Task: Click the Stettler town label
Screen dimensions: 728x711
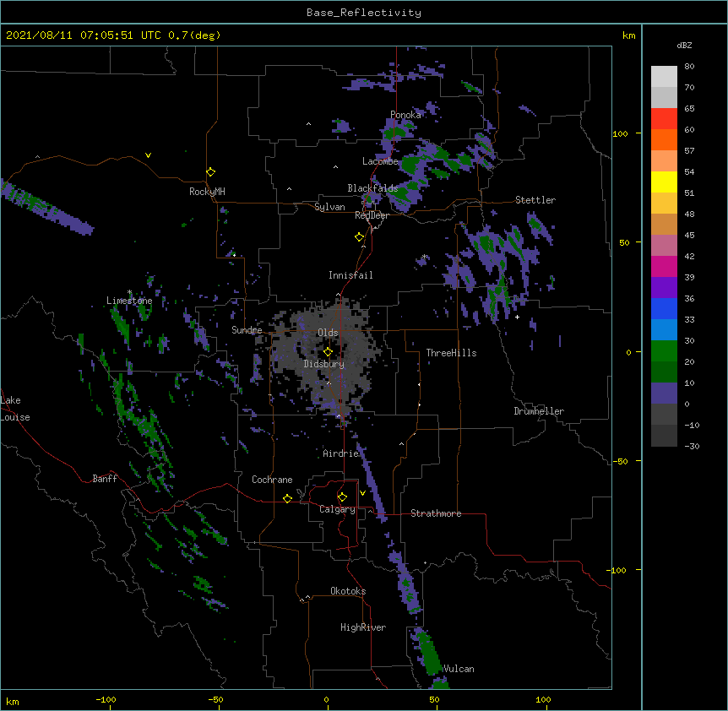Action: coord(535,200)
